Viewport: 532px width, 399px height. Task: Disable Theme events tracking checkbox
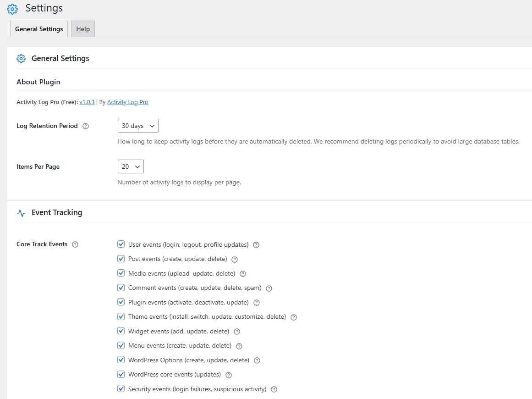(121, 316)
